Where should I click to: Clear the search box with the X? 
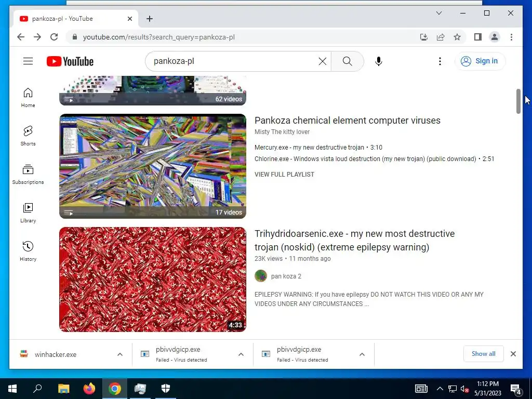point(322,61)
